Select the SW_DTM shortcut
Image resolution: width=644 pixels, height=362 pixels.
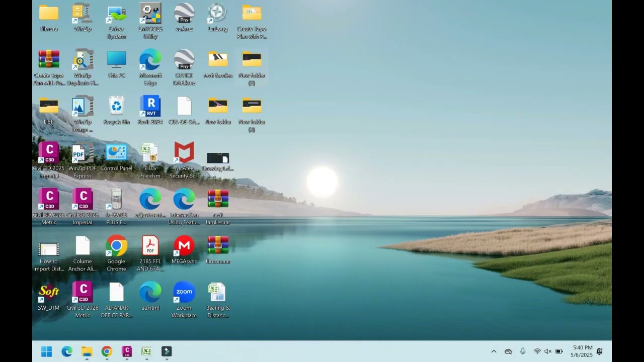[49, 297]
